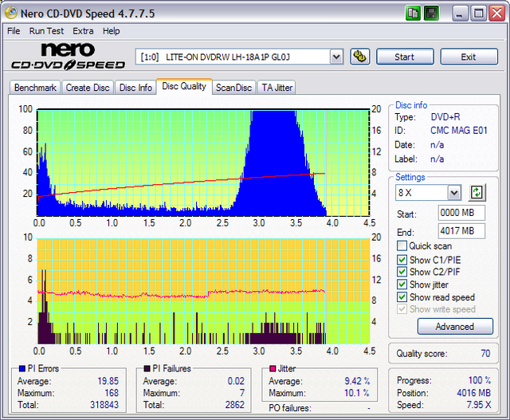The image size is (510, 420).
Task: Click Jitter average 9.42 %
Action: pyautogui.click(x=357, y=381)
